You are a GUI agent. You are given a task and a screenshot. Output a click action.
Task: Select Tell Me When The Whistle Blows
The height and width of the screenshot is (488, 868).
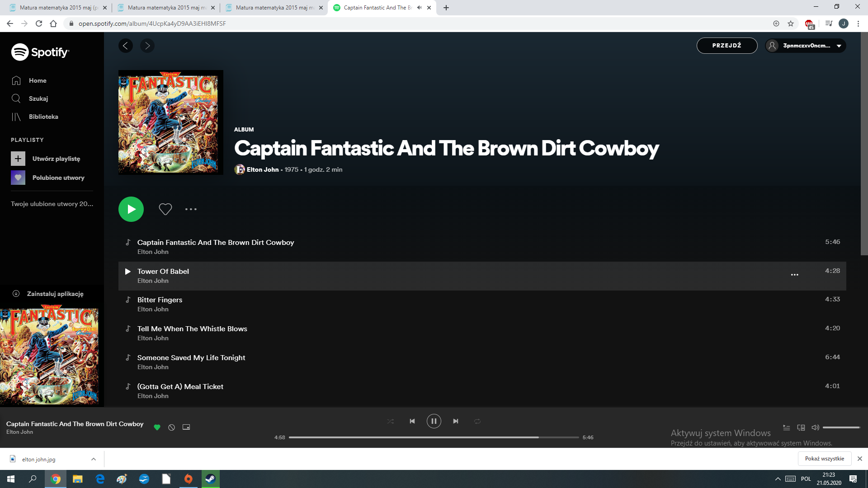pyautogui.click(x=482, y=333)
